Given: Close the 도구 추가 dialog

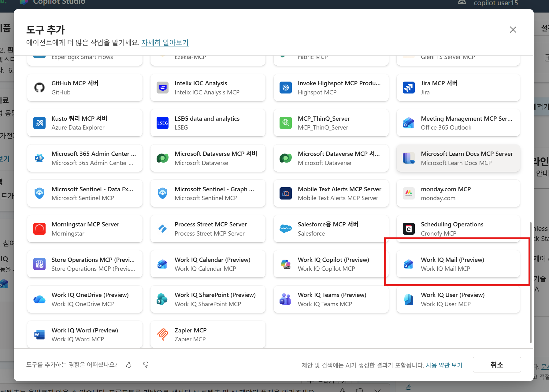Looking at the screenshot, I should [513, 30].
